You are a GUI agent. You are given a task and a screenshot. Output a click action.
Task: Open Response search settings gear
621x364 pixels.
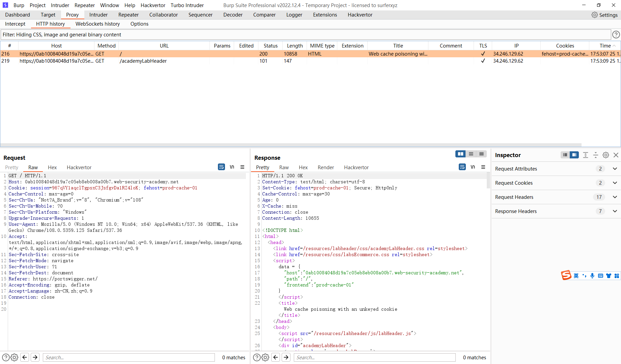pyautogui.click(x=265, y=358)
